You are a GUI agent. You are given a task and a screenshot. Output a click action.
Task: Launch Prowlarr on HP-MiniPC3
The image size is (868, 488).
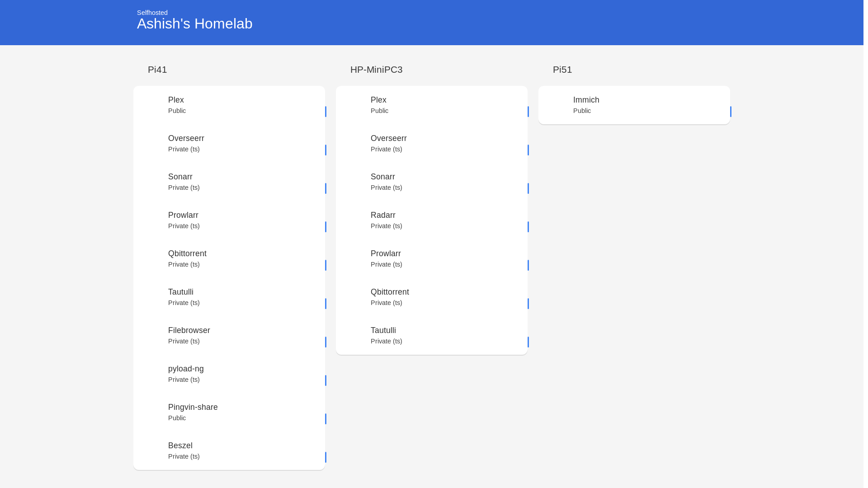[x=432, y=258]
